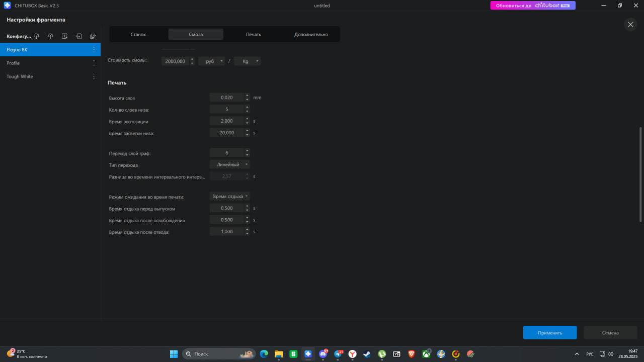The image size is (644, 362).
Task: Click the import configuration file icon
Action: point(78,36)
